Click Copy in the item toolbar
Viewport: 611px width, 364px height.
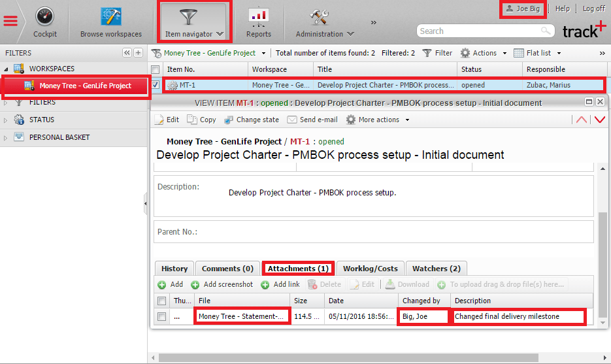pyautogui.click(x=201, y=120)
